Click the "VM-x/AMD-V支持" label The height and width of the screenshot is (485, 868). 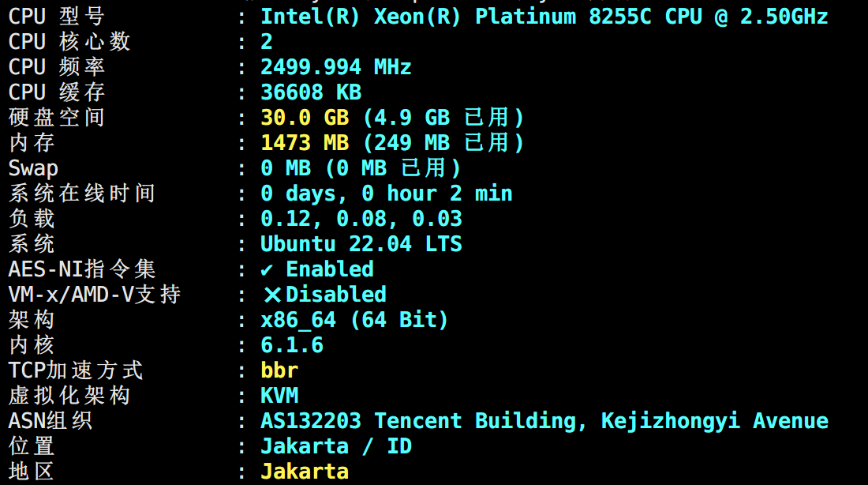(x=95, y=295)
